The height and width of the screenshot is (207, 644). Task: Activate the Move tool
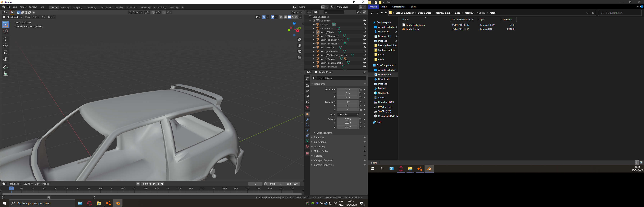point(5,39)
